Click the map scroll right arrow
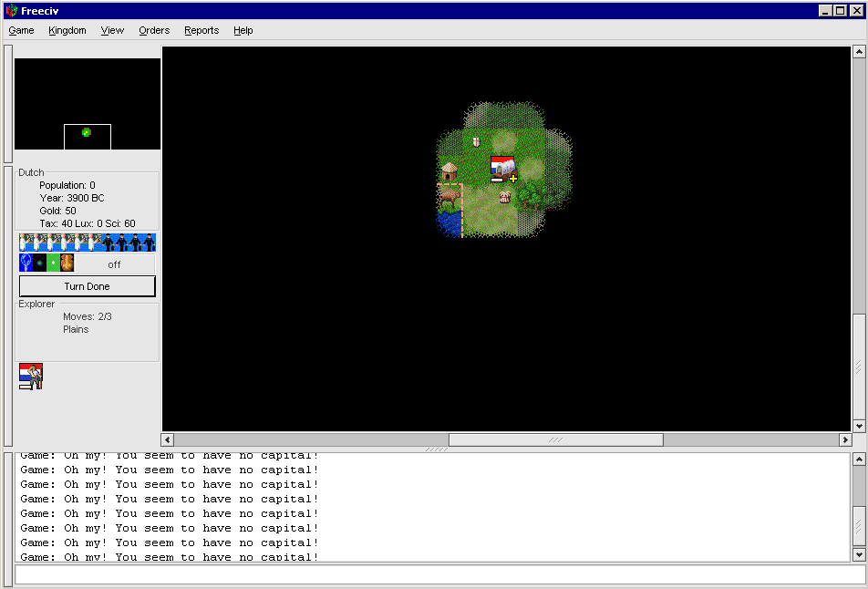The width and height of the screenshot is (868, 589). [x=844, y=440]
